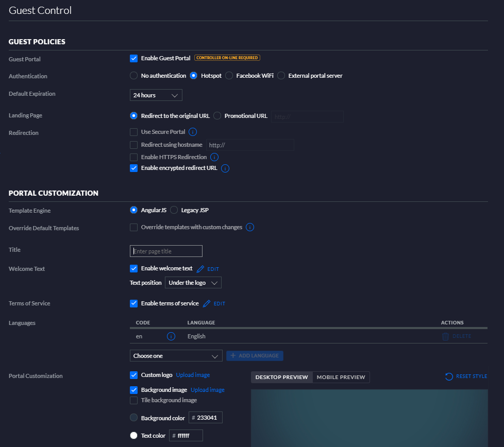This screenshot has width=504, height=447.
Task: Open the 24 hours expiration dropdown
Action: tap(156, 95)
